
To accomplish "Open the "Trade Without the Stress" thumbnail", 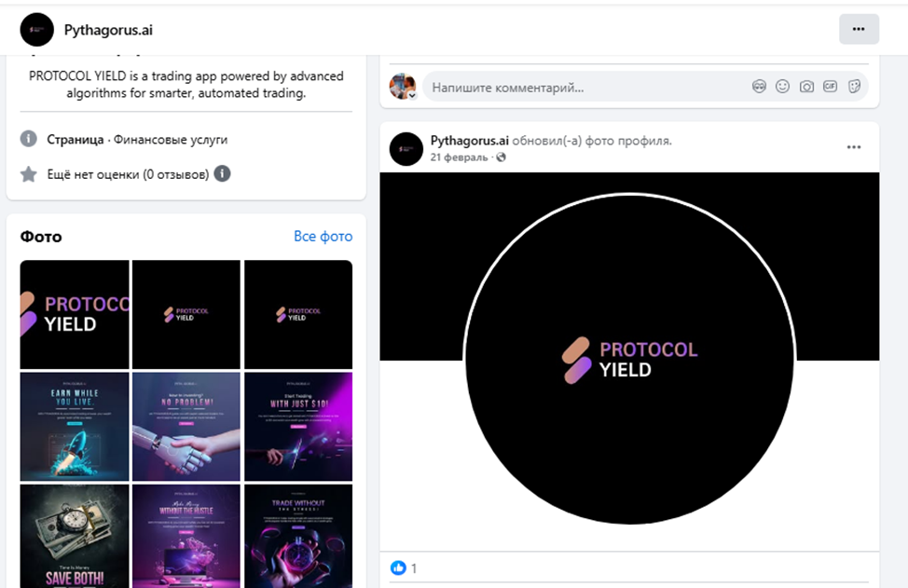I will coord(298,536).
